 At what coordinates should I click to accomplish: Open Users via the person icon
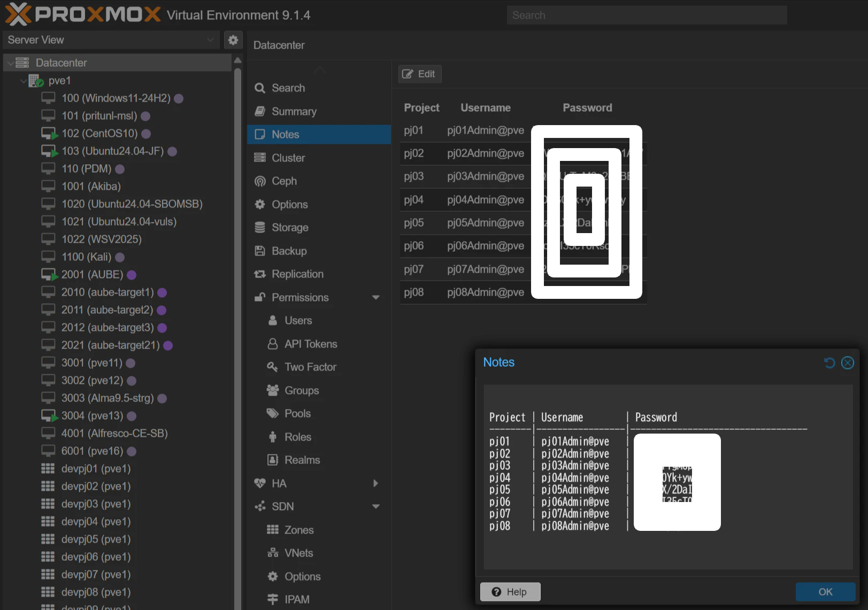click(273, 321)
